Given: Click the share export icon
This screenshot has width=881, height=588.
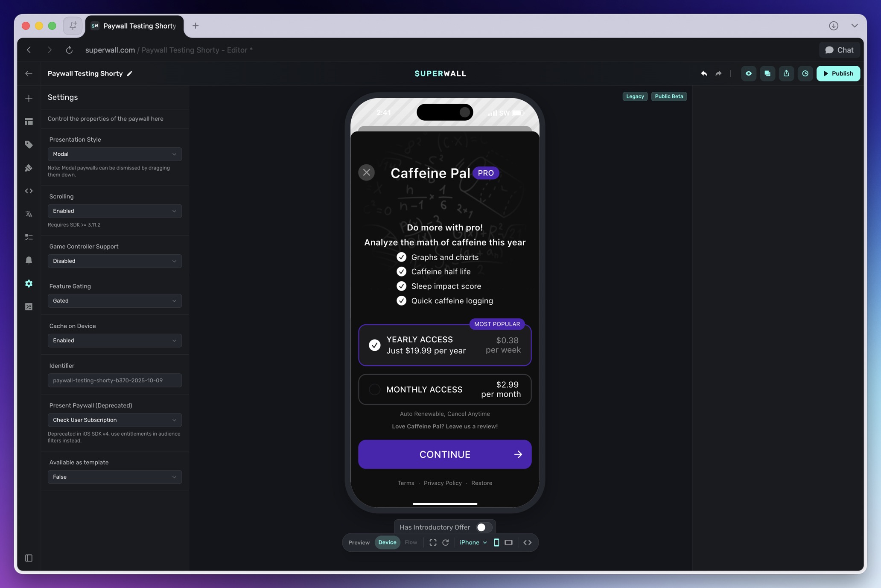Looking at the screenshot, I should tap(786, 73).
